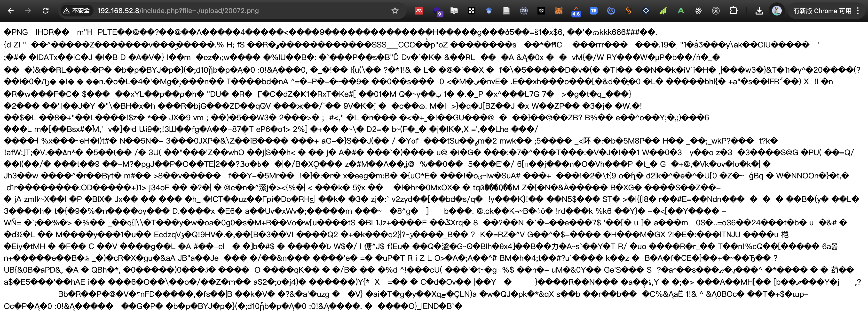868x321 pixels.
Task: Open the cat profile avatar
Action: coord(777,11)
